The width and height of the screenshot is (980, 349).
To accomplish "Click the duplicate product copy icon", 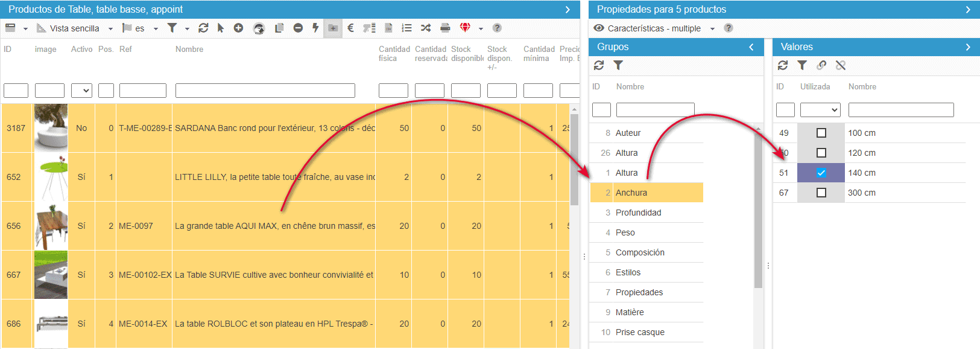I will 279,28.
